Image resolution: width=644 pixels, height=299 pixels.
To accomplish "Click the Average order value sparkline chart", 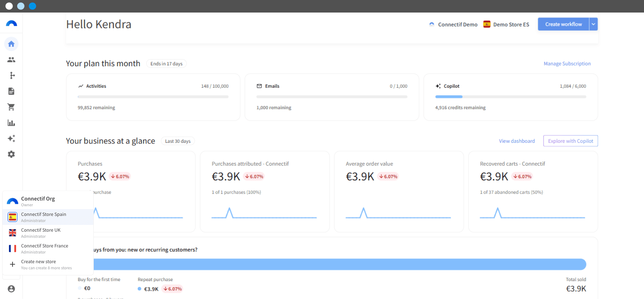I will [398, 213].
